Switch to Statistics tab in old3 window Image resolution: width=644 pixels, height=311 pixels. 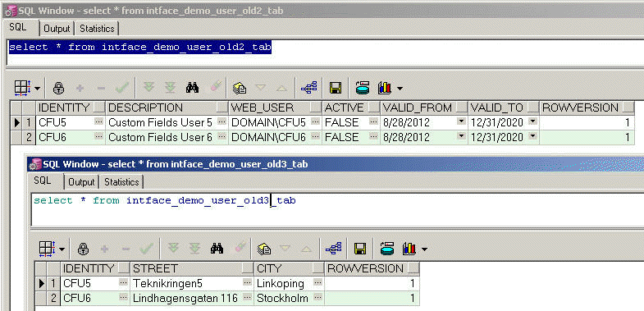121,182
